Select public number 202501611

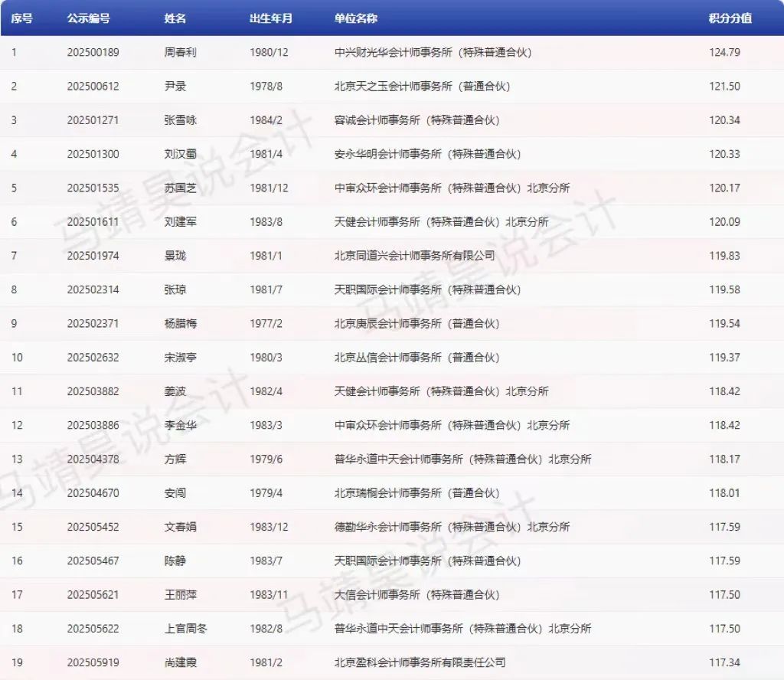pos(93,222)
